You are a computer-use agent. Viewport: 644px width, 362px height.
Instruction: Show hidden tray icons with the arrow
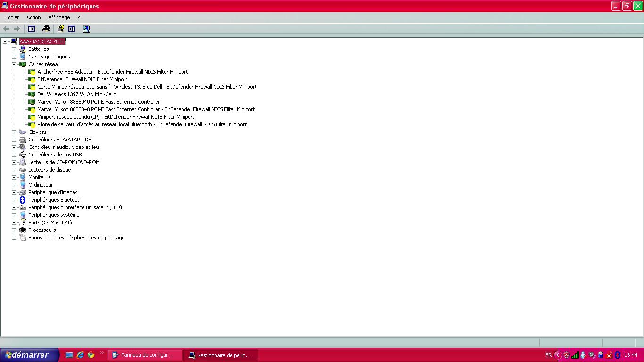click(558, 355)
